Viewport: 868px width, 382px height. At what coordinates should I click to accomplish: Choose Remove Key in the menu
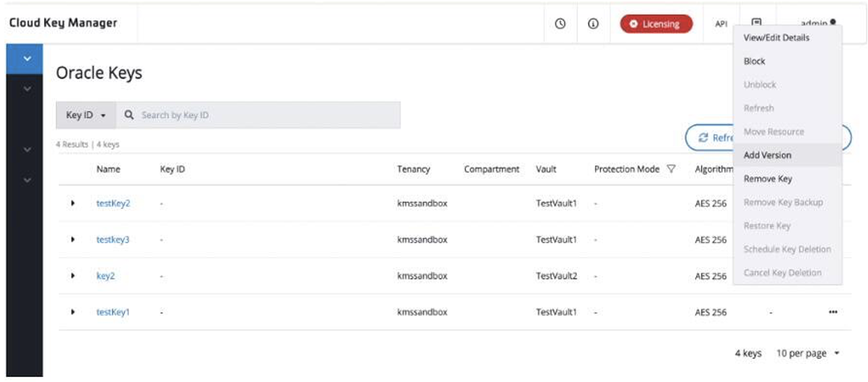click(x=768, y=179)
